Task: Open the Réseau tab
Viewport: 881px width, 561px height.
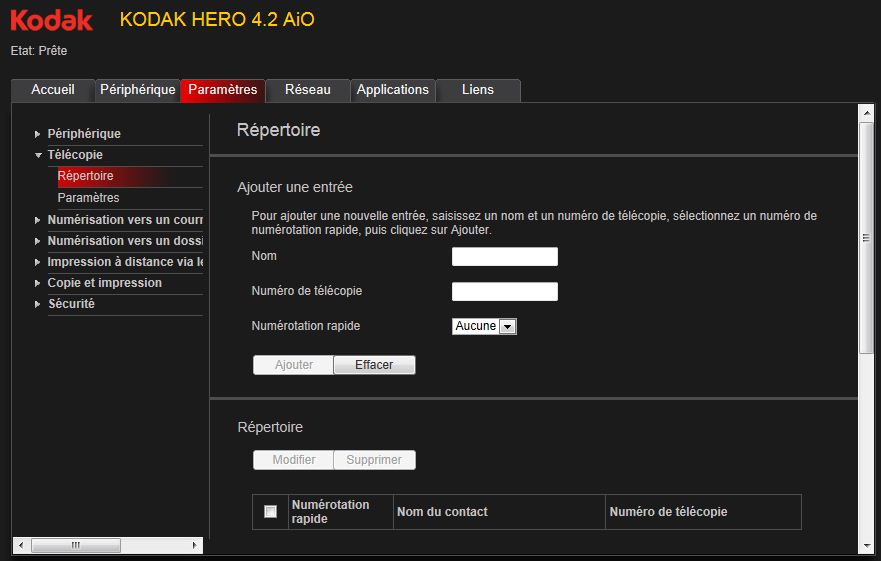Action: point(307,90)
